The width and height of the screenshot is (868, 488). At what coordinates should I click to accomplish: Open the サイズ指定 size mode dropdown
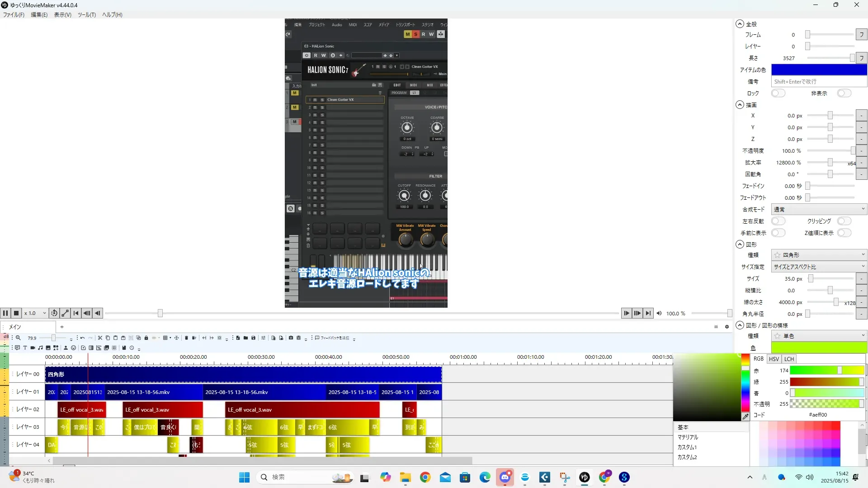pyautogui.click(x=818, y=267)
